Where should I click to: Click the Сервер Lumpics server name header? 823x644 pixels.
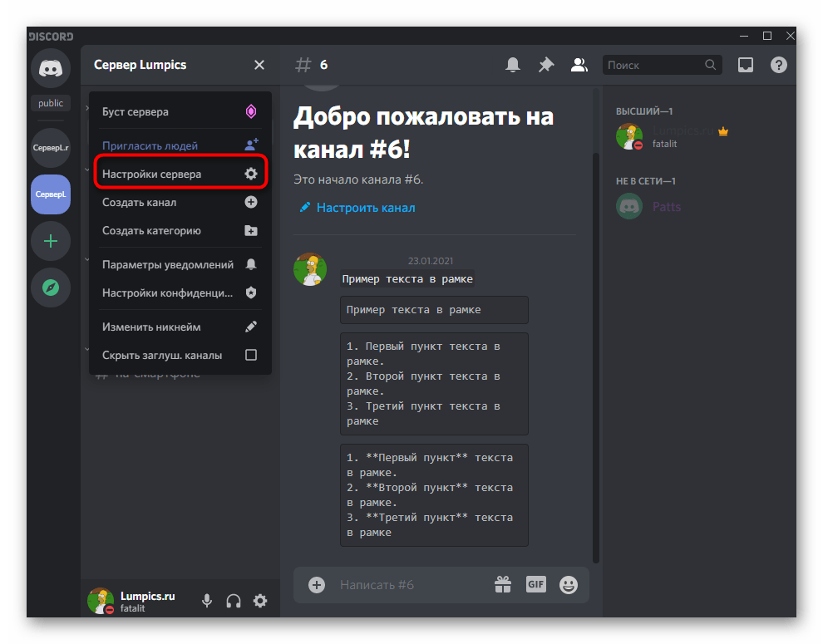pyautogui.click(x=140, y=65)
